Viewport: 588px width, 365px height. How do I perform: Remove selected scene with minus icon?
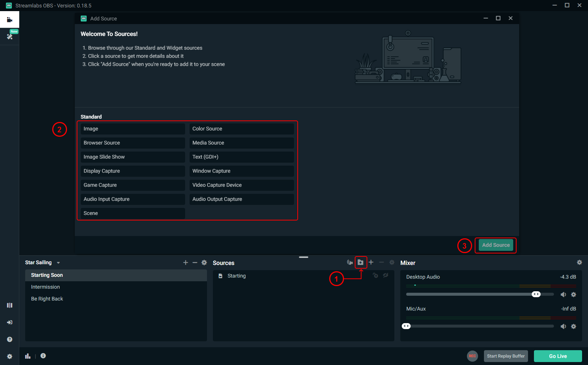coord(195,262)
